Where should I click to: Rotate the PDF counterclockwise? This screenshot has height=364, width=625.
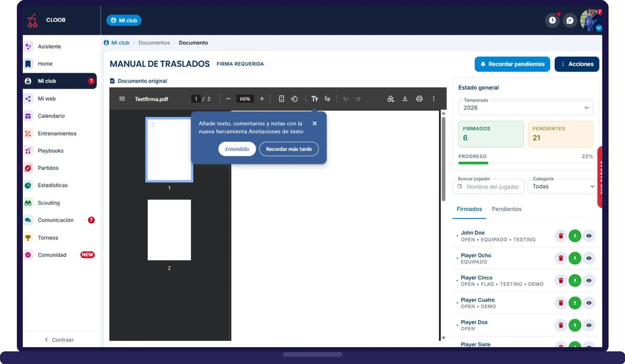pyautogui.click(x=294, y=99)
